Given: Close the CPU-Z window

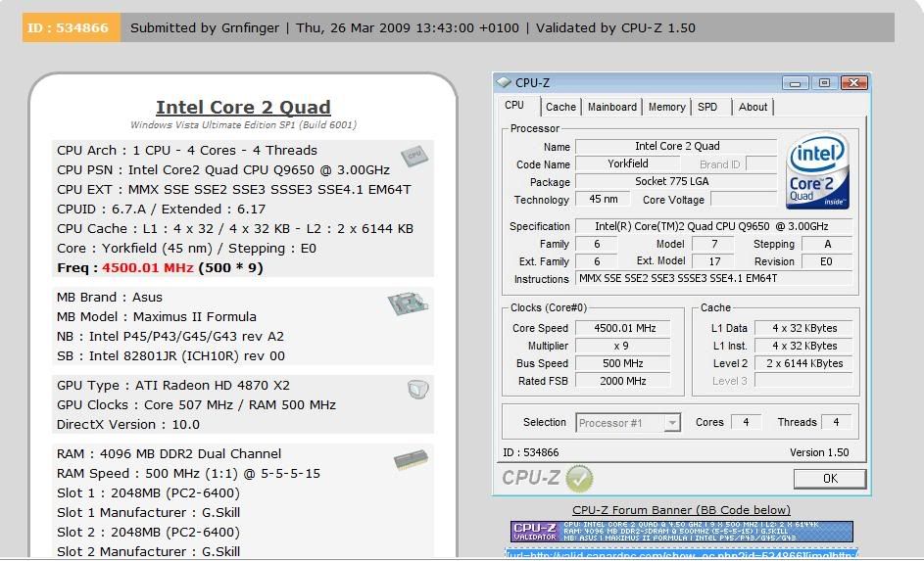Looking at the screenshot, I should click(853, 83).
